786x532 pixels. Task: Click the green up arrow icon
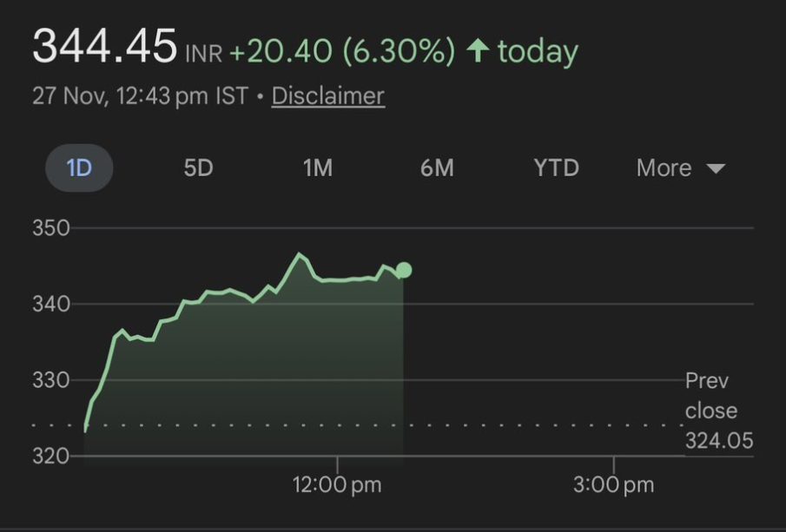coord(477,51)
